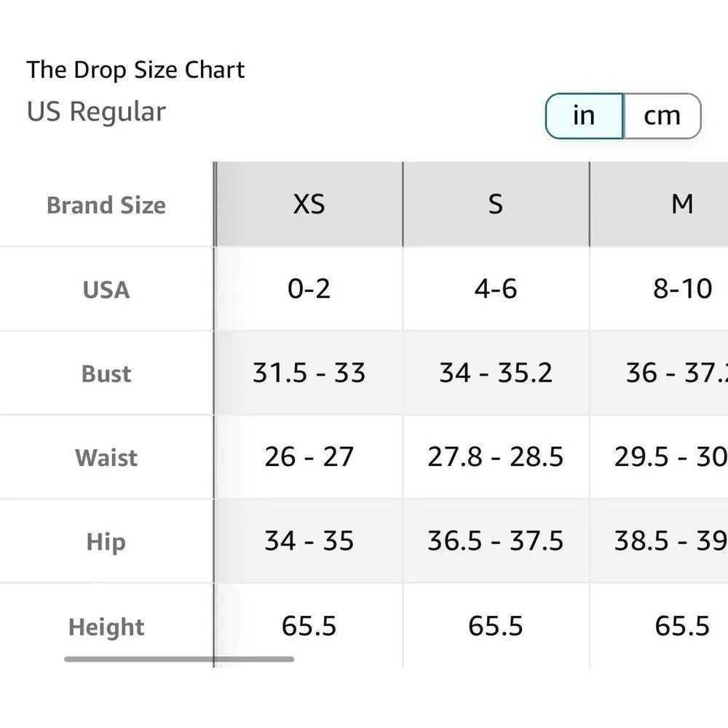
Task: Click the M USA size cell 8-10
Action: click(682, 289)
